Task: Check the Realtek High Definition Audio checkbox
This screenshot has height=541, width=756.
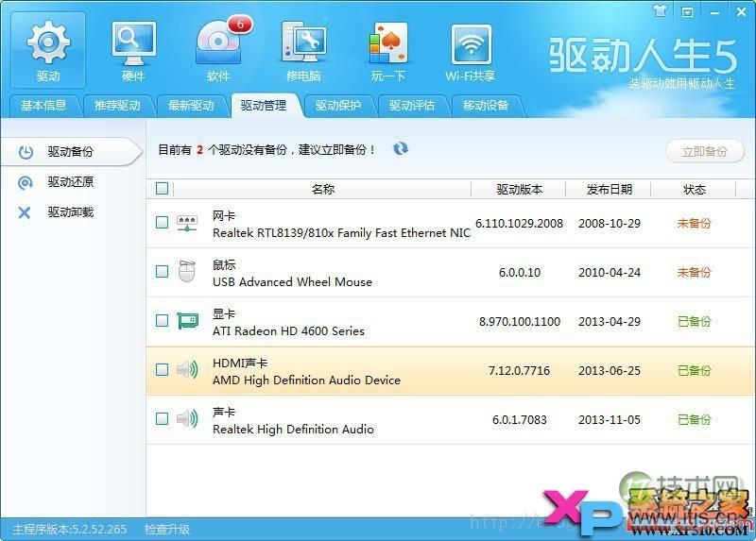Action: [x=162, y=418]
